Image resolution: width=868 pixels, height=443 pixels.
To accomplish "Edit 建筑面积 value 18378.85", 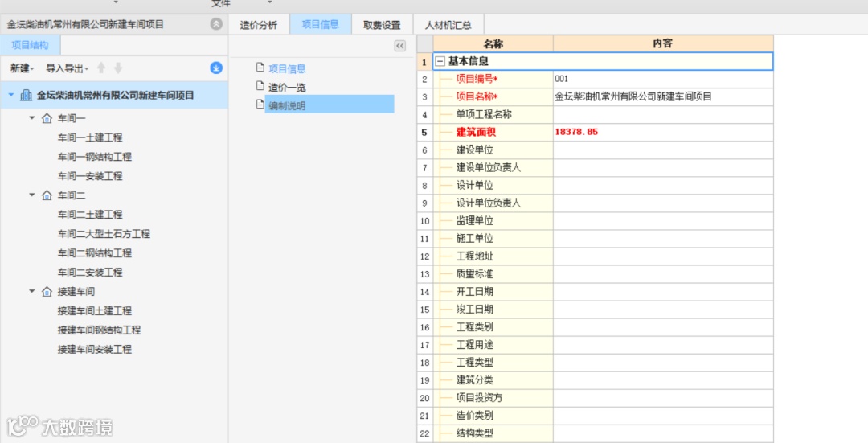I will tap(663, 133).
